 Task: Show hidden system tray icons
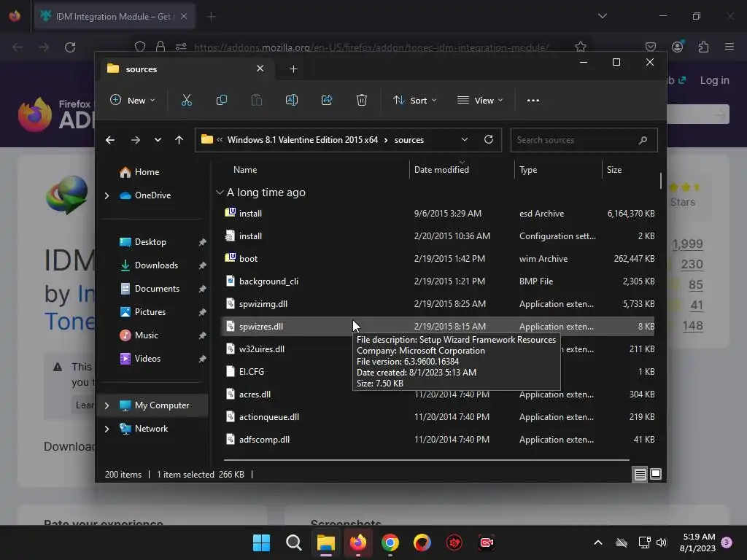click(598, 542)
